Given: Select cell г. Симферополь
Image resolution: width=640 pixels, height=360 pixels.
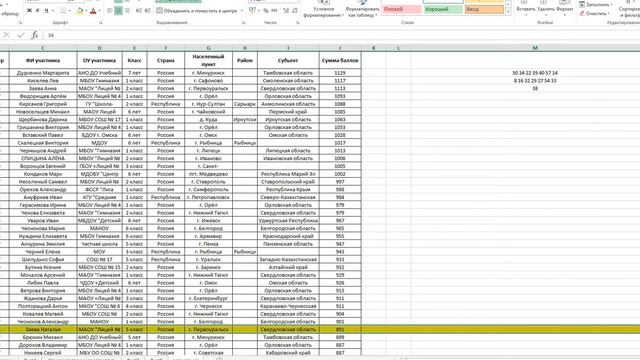Looking at the screenshot, I should 209,189.
